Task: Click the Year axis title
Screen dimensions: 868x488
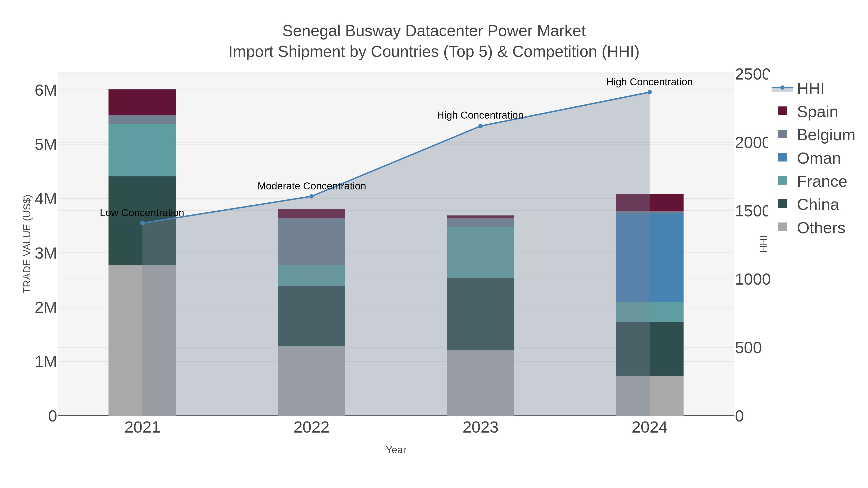Action: (396, 450)
